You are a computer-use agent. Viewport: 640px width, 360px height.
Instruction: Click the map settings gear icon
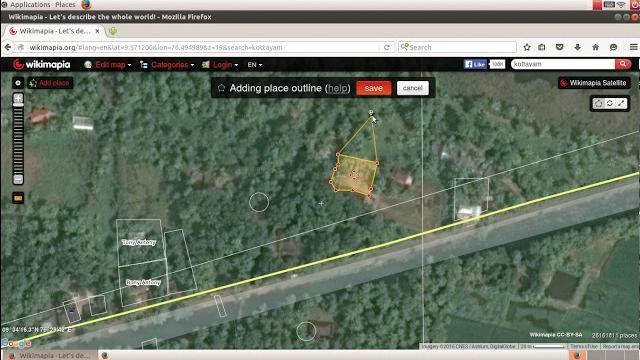(x=18, y=83)
